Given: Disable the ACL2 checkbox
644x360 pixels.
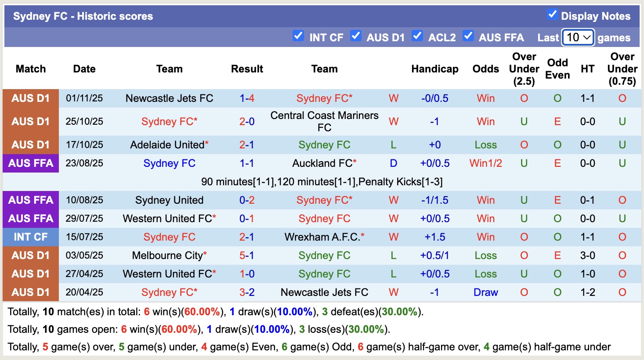Looking at the screenshot, I should (x=416, y=36).
